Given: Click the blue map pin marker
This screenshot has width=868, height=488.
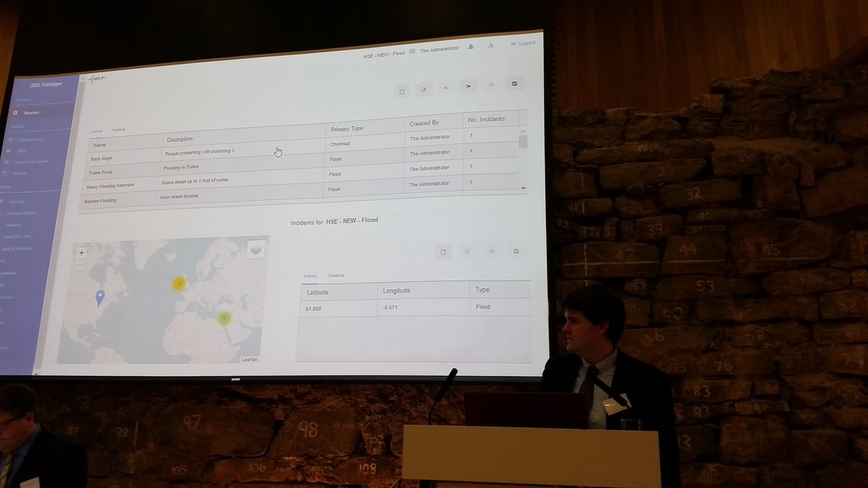Looking at the screenshot, I should 100,297.
